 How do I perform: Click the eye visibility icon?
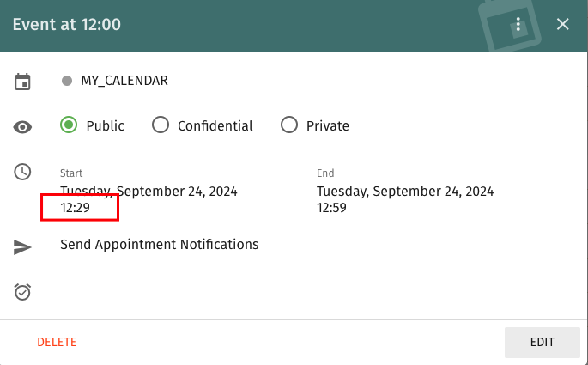[x=23, y=126]
